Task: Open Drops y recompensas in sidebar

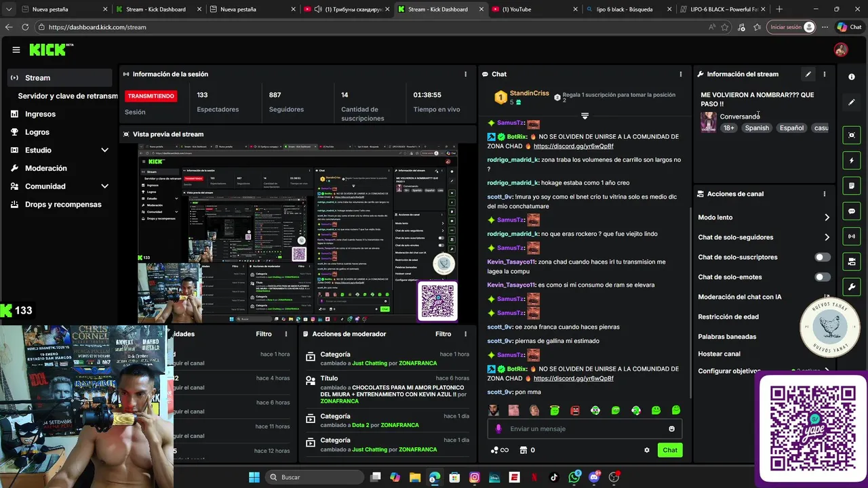Action: [62, 205]
